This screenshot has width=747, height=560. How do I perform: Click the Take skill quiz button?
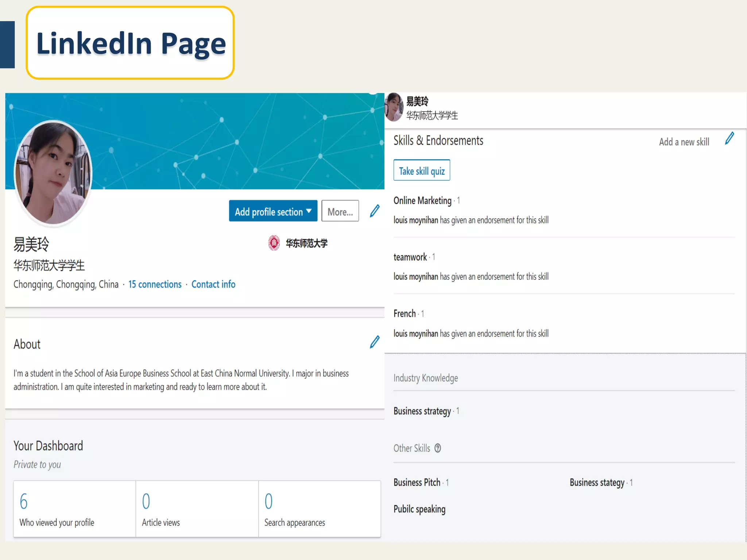[422, 170]
